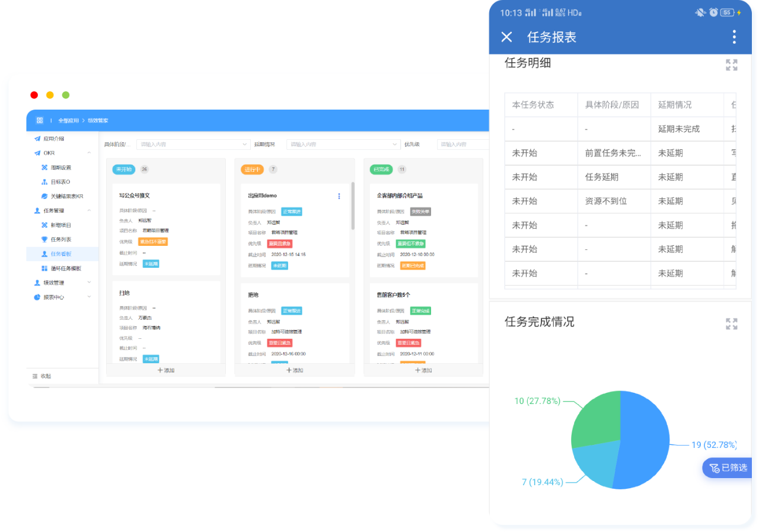Click the 前置任务未完... table cell

tap(614, 153)
